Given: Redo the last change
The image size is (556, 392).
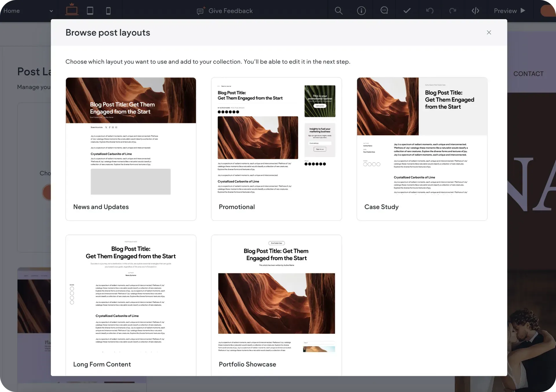Looking at the screenshot, I should [x=452, y=10].
